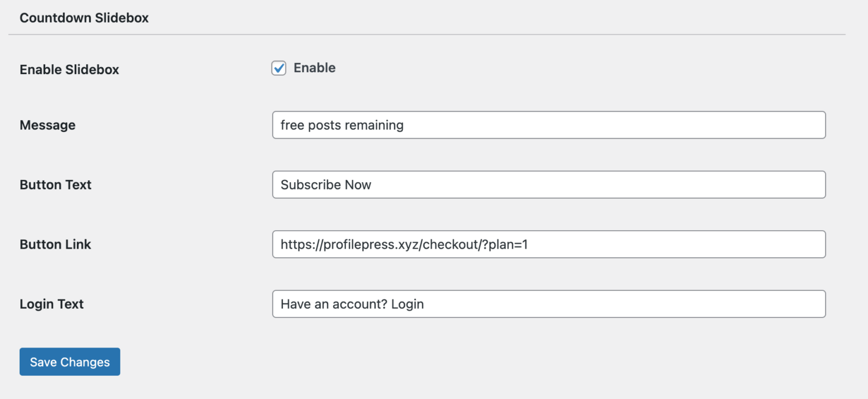Click the "Login Text" field label

[x=52, y=304]
